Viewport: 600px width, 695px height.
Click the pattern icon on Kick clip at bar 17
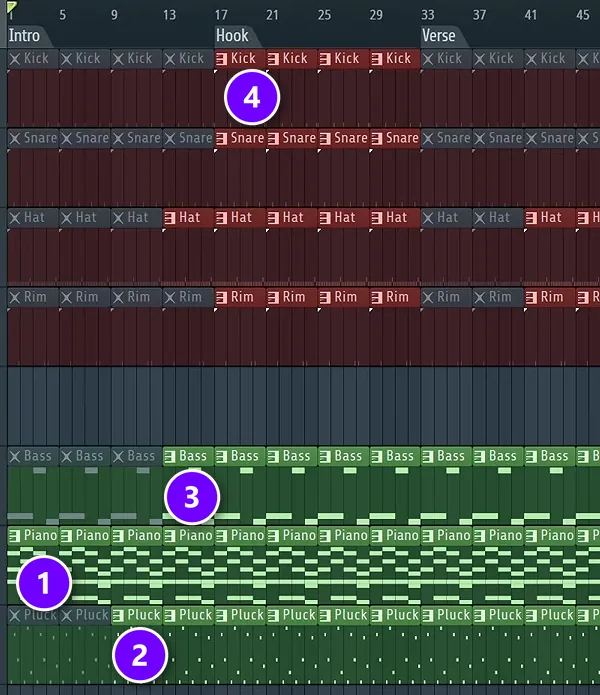point(222,59)
